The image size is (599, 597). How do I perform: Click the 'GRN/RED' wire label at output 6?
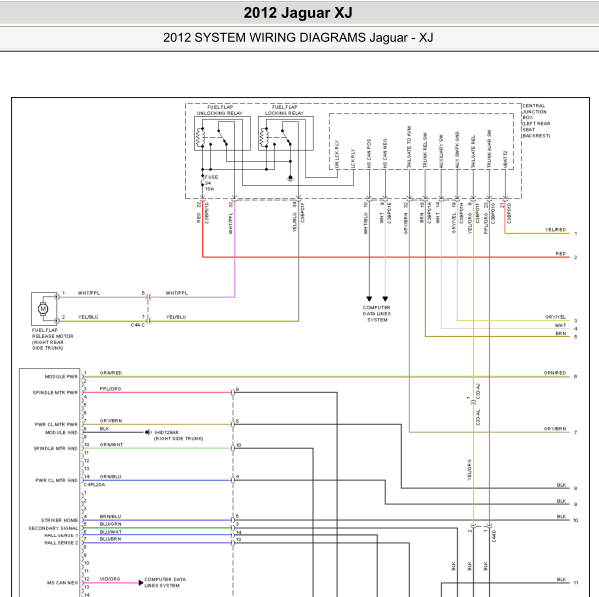(x=555, y=373)
